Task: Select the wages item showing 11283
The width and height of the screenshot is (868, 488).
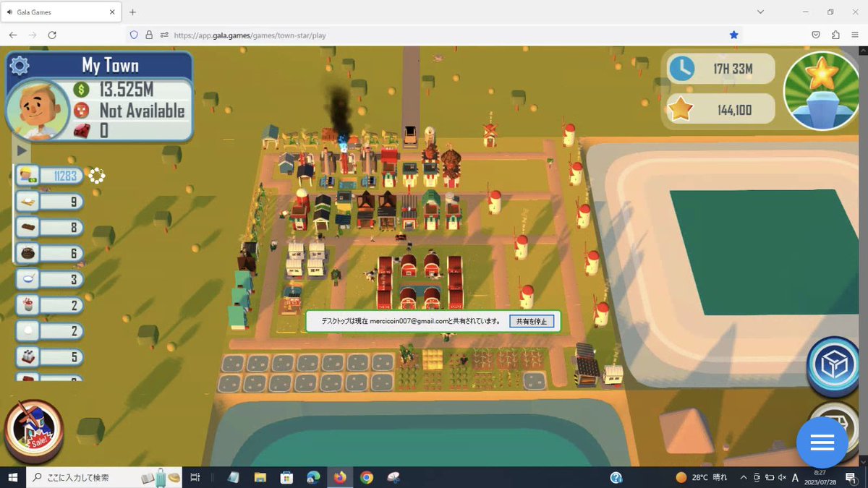Action: tap(50, 176)
